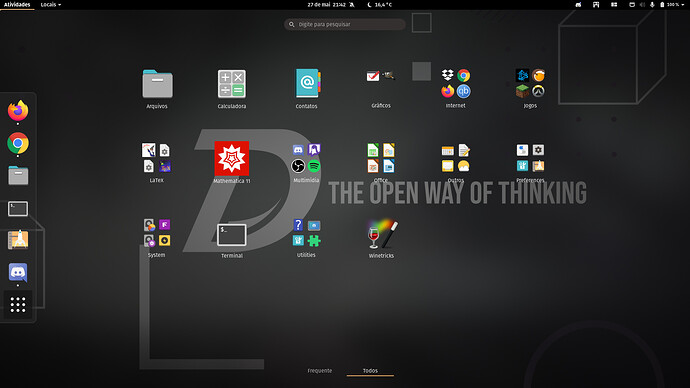Switch to the Todos tab
The image size is (690, 388).
coord(371,370)
